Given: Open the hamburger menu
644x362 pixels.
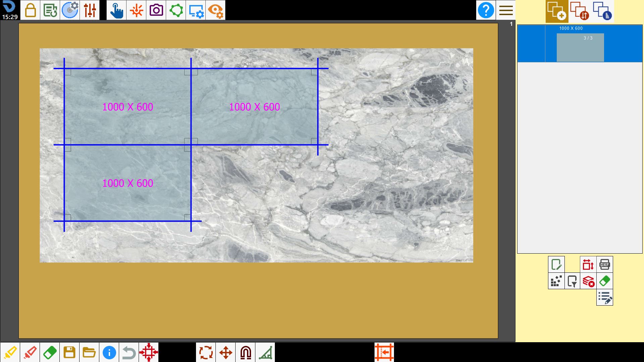Looking at the screenshot, I should pos(506,10).
